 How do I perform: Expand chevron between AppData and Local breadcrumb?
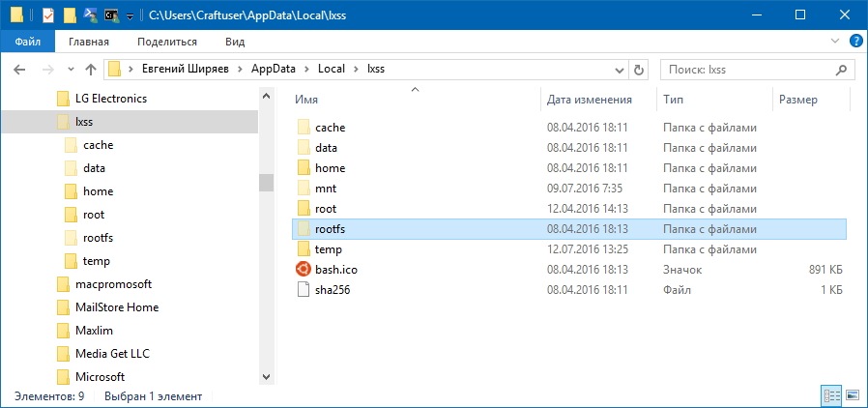pos(307,70)
